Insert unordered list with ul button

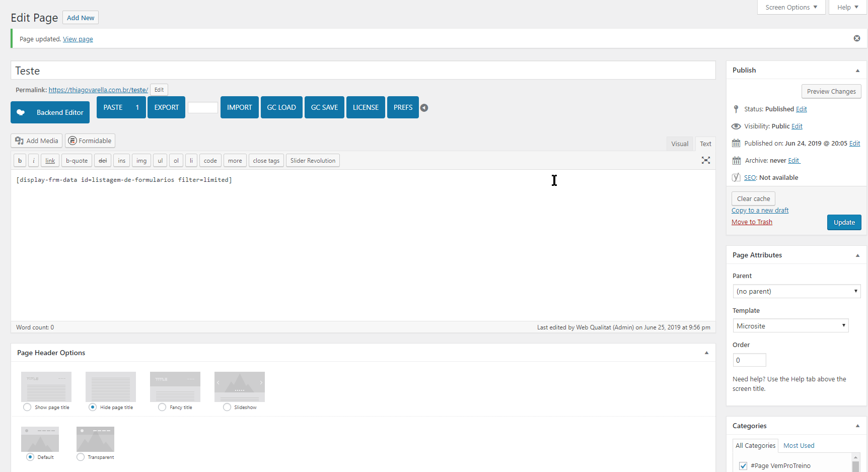160,161
